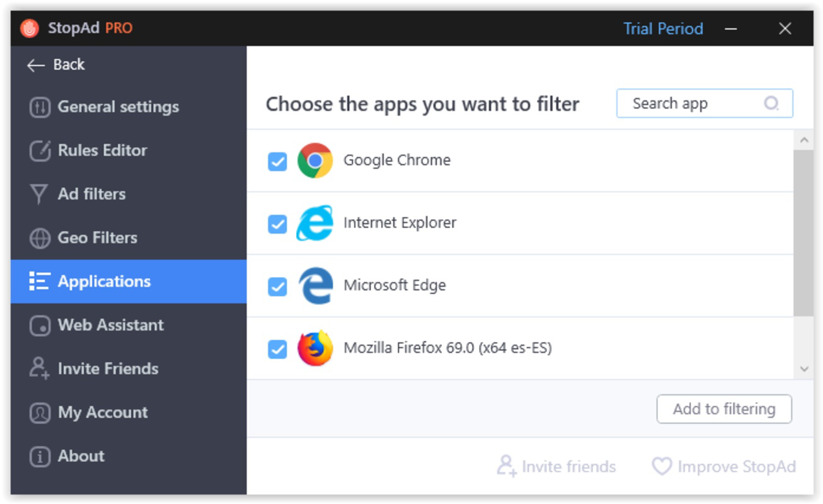823x504 pixels.
Task: Click the General settings sliders icon
Action: tap(40, 108)
